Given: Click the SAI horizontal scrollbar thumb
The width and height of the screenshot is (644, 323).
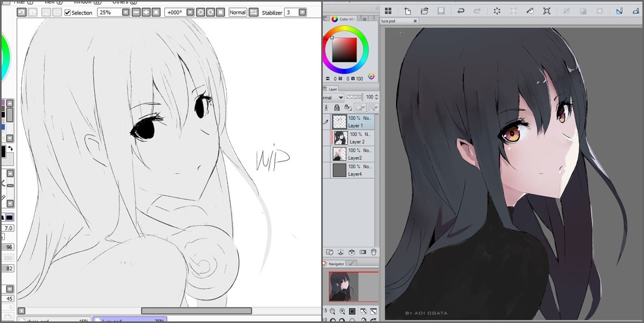Looking at the screenshot, I should click(196, 311).
